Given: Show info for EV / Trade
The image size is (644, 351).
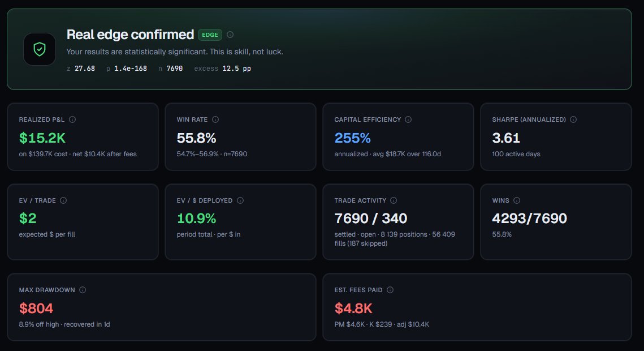Looking at the screenshot, I should pos(63,200).
